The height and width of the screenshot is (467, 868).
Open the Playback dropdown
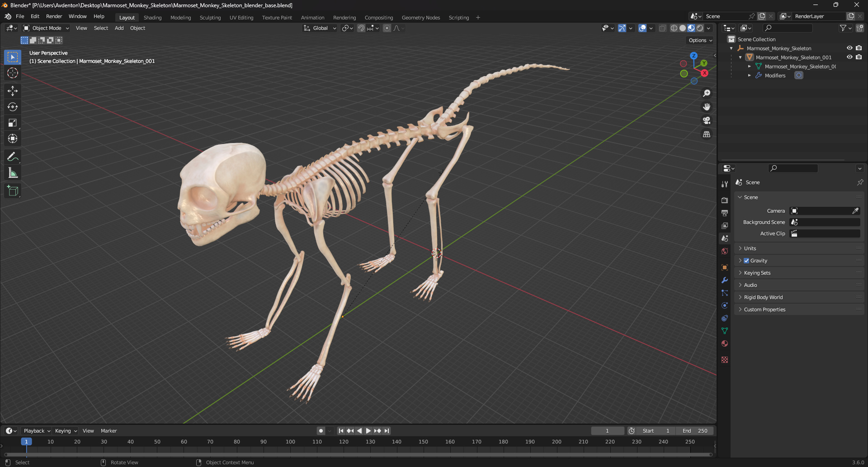coord(37,431)
